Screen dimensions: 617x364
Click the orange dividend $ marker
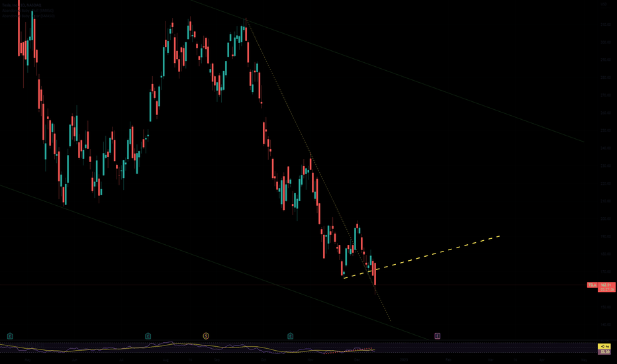pyautogui.click(x=206, y=336)
